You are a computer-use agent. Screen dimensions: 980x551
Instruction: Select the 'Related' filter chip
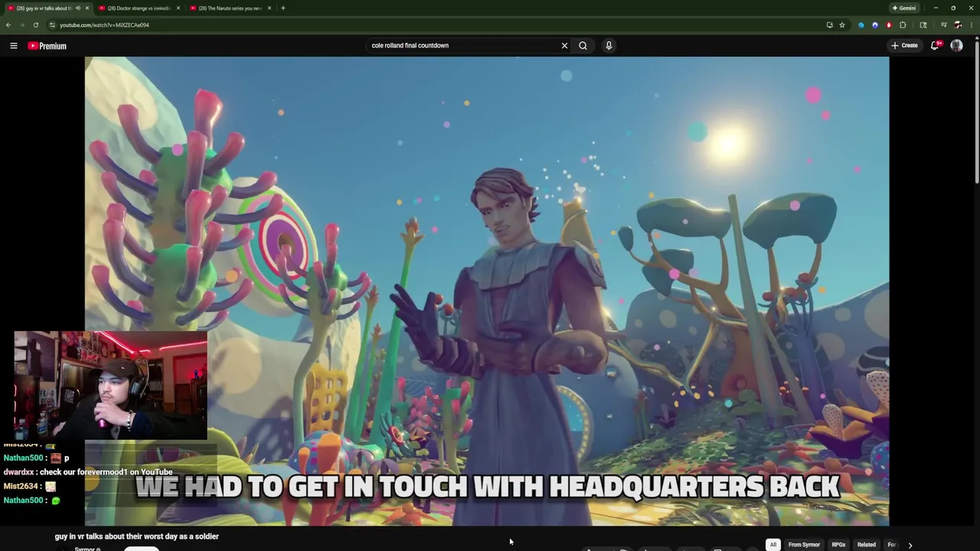pos(867,545)
